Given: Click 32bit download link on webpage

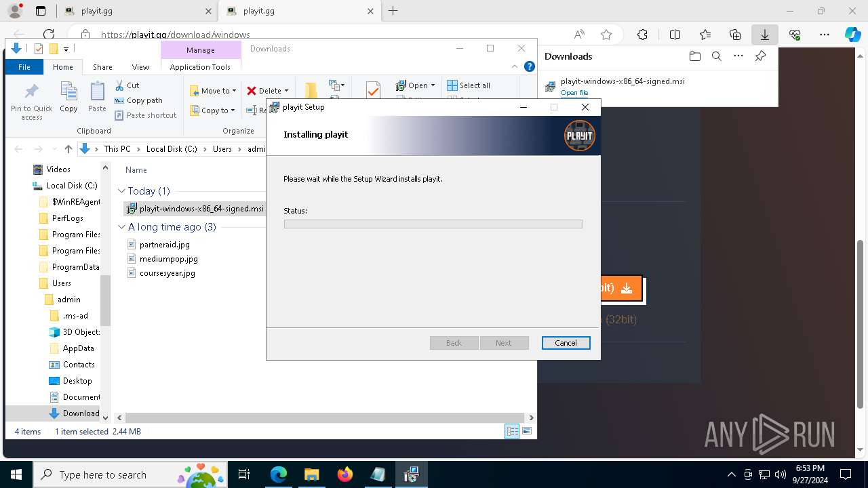Looking at the screenshot, I should [618, 319].
